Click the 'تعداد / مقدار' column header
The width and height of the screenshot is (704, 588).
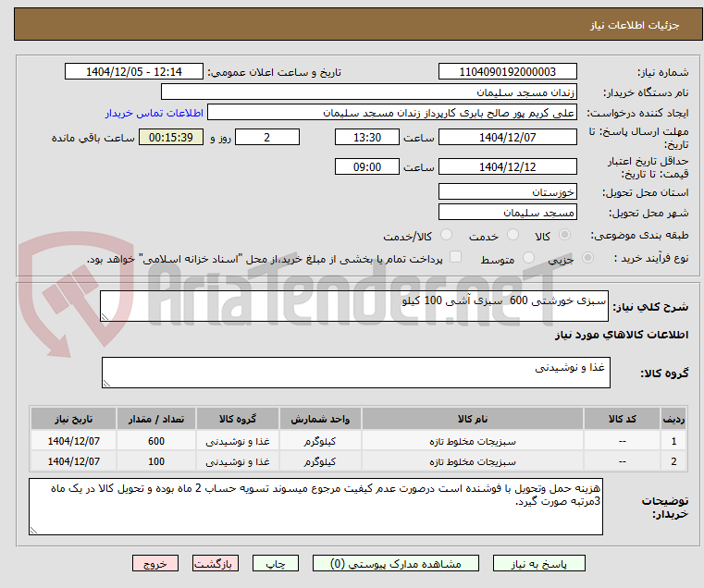pyautogui.click(x=155, y=419)
